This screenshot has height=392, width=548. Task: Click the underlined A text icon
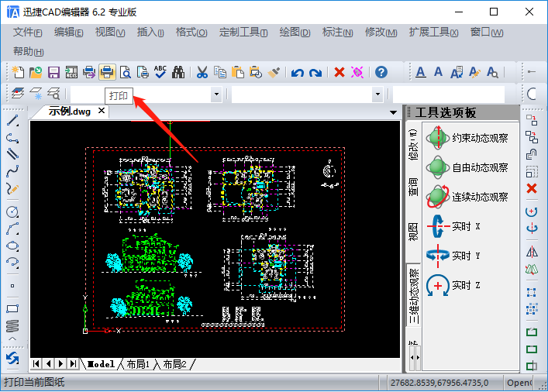click(421, 72)
